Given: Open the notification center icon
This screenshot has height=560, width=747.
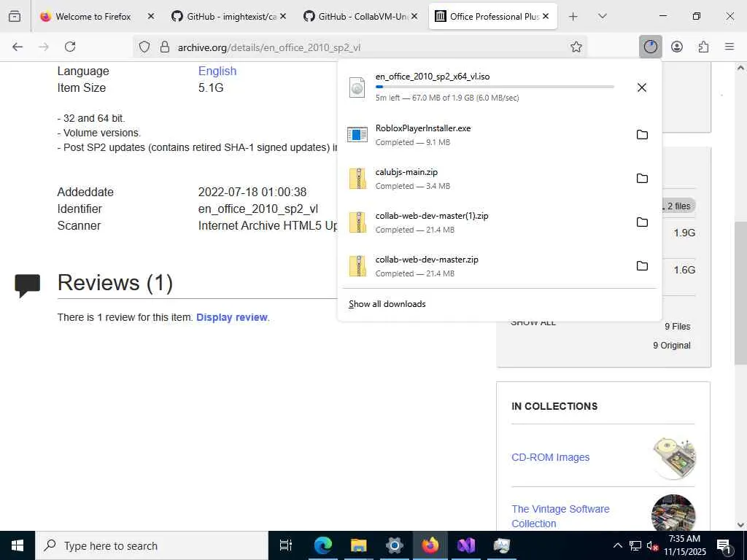Looking at the screenshot, I should click(x=724, y=545).
